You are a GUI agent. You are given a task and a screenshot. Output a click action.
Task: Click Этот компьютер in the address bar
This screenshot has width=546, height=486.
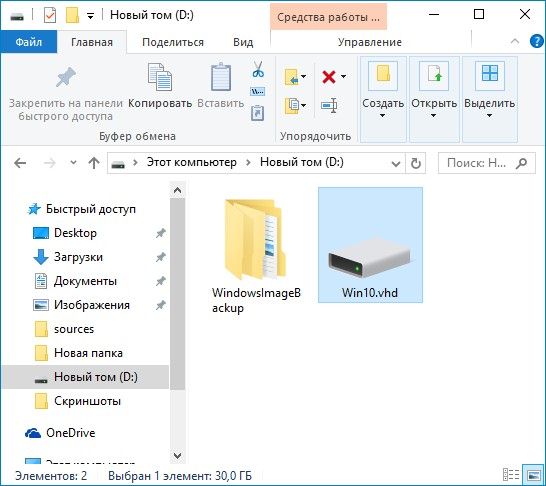click(x=192, y=162)
